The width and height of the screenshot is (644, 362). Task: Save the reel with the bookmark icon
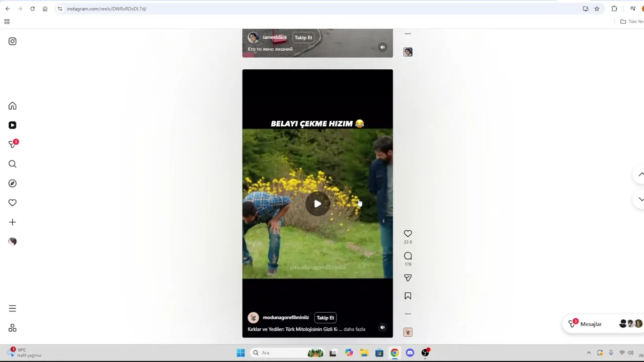[408, 296]
